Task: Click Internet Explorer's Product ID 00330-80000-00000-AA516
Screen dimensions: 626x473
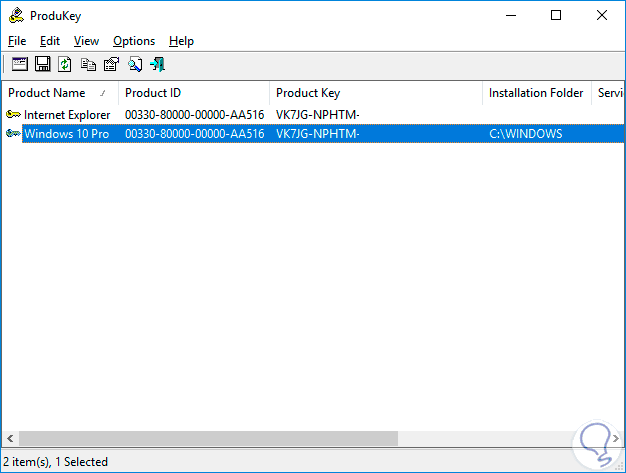Action: click(x=194, y=115)
